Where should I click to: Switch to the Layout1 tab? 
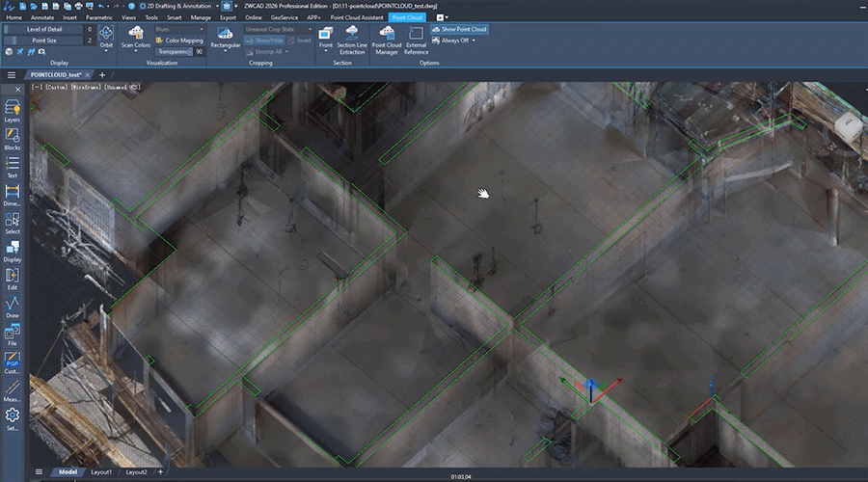[101, 472]
